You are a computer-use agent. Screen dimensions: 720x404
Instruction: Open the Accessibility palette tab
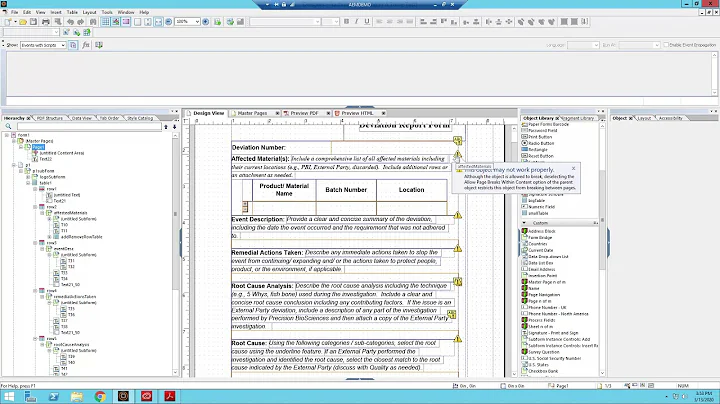670,118
